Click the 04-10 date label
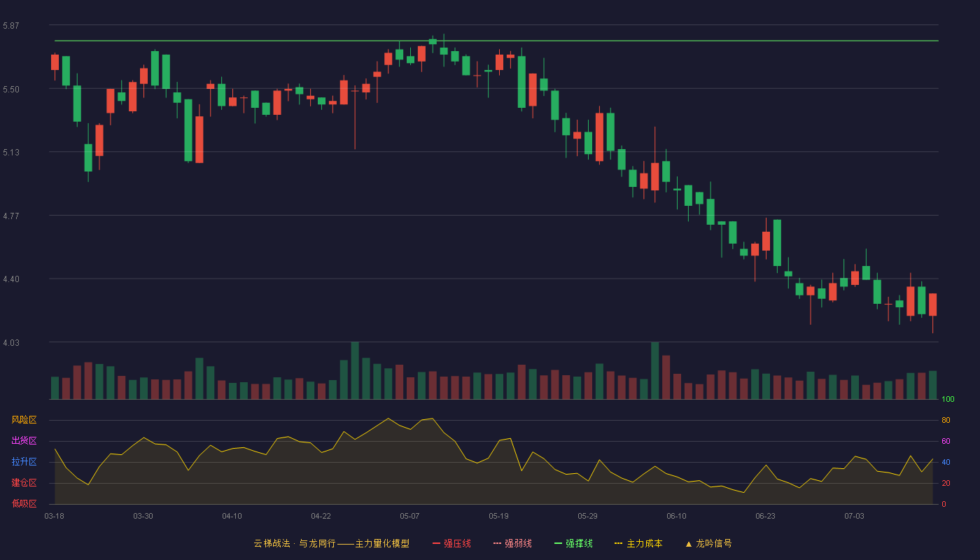The width and height of the screenshot is (980, 560). pos(232,516)
